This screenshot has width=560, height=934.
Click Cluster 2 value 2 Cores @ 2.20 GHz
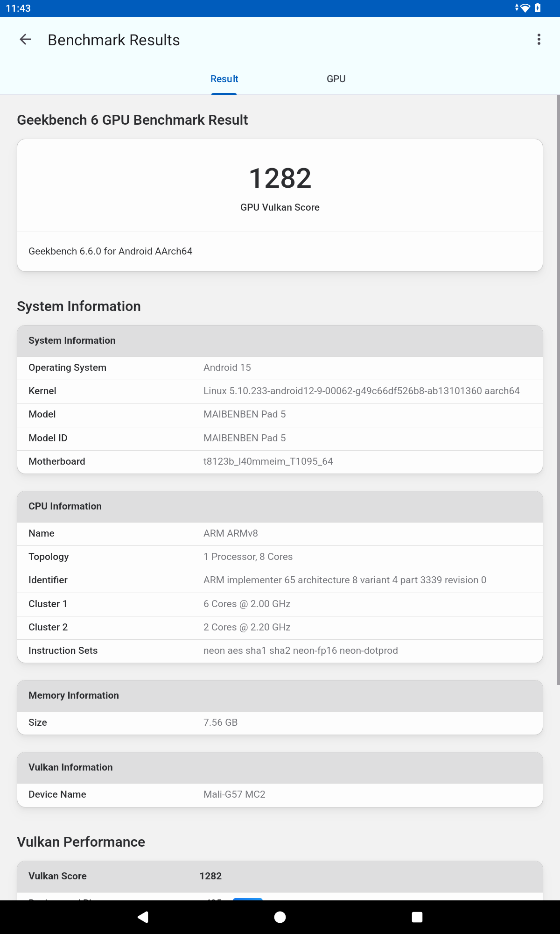(247, 627)
